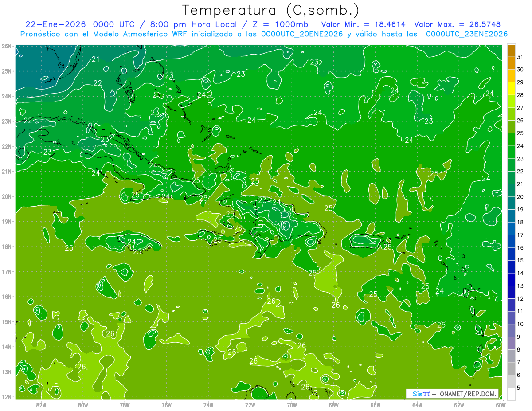The image size is (532, 411).
Task: Click the '20N' latitude axis label
Action: [x=7, y=196]
